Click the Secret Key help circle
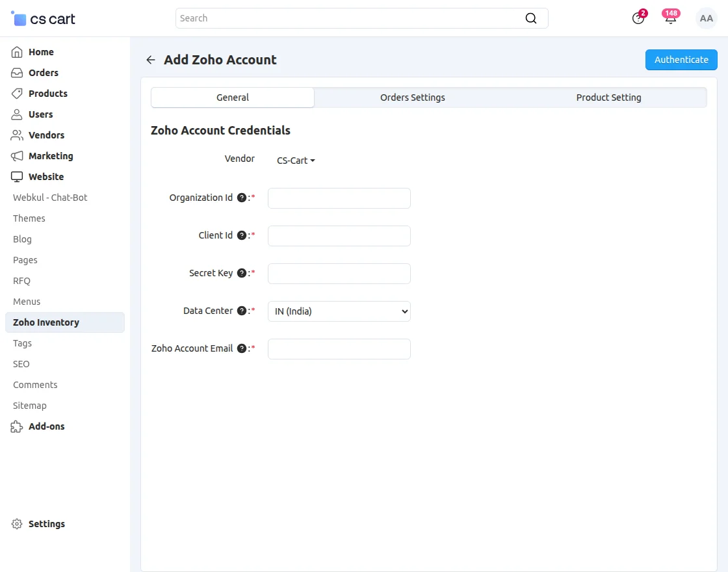This screenshot has height=572, width=728. [x=241, y=273]
